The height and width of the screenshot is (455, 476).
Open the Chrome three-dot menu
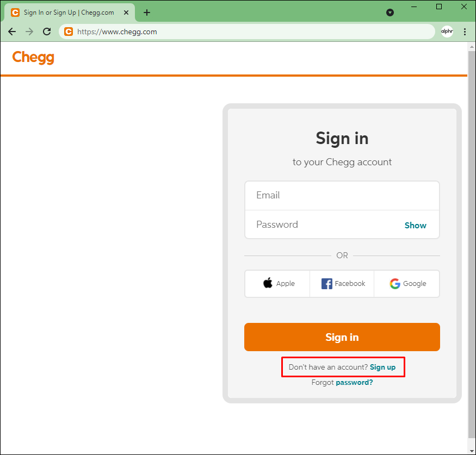point(465,32)
